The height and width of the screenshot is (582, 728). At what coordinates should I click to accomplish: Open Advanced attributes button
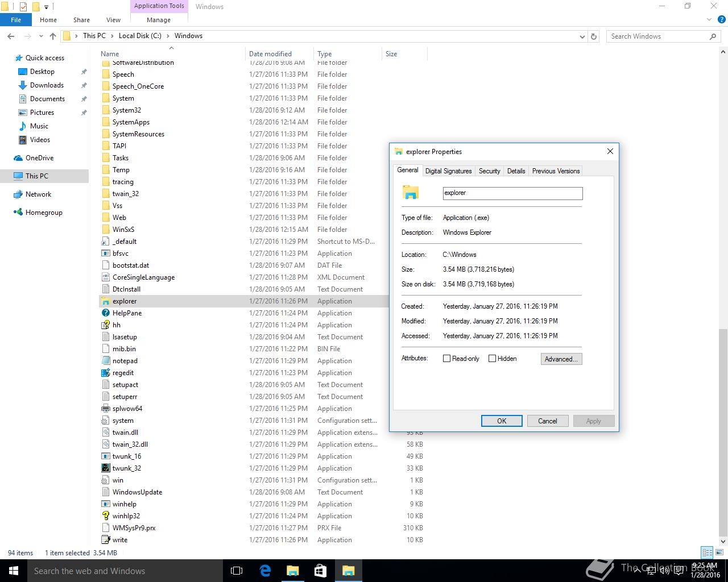(x=561, y=359)
